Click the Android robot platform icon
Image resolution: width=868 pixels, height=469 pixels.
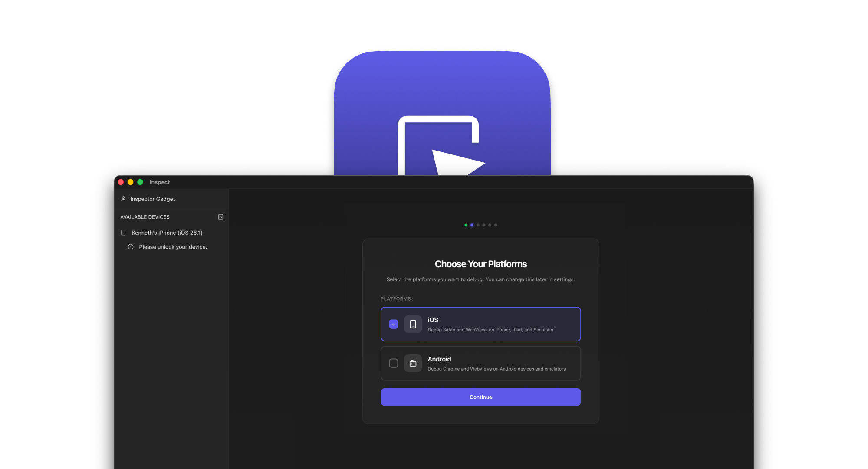(413, 363)
